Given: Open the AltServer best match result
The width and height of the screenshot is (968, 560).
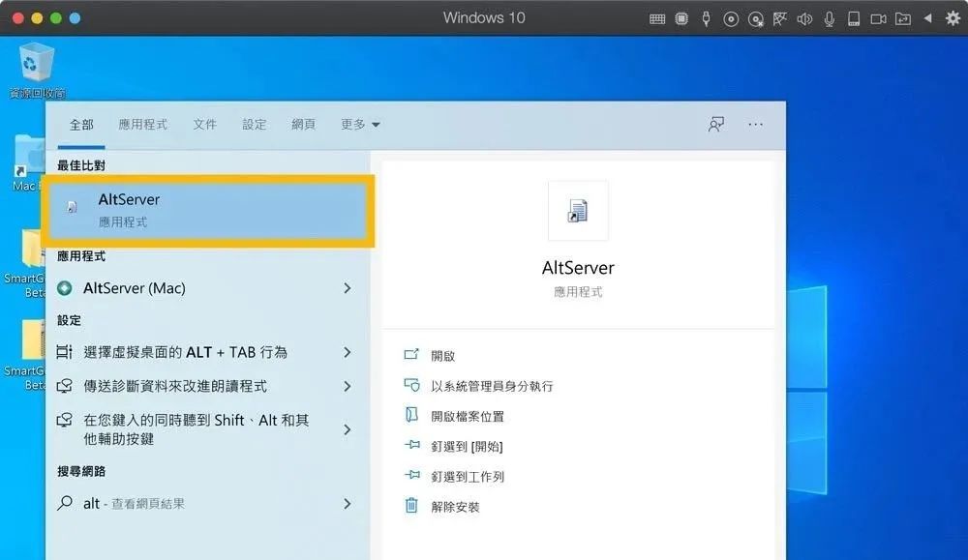Looking at the screenshot, I should point(208,210).
